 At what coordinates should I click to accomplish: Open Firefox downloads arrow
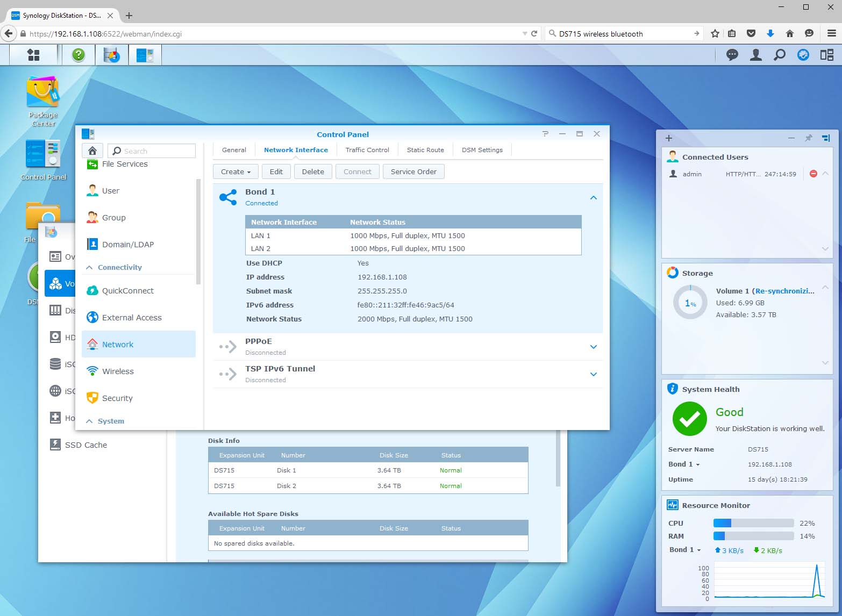coord(770,33)
